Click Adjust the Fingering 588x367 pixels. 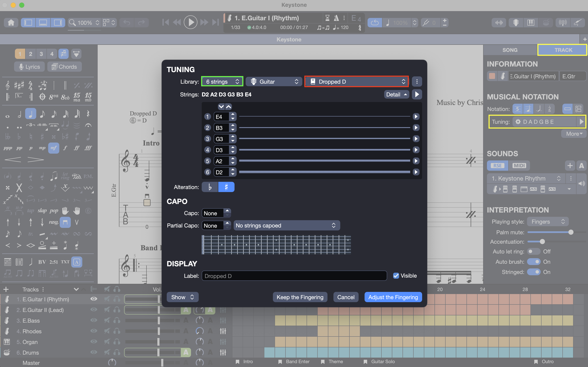click(393, 297)
